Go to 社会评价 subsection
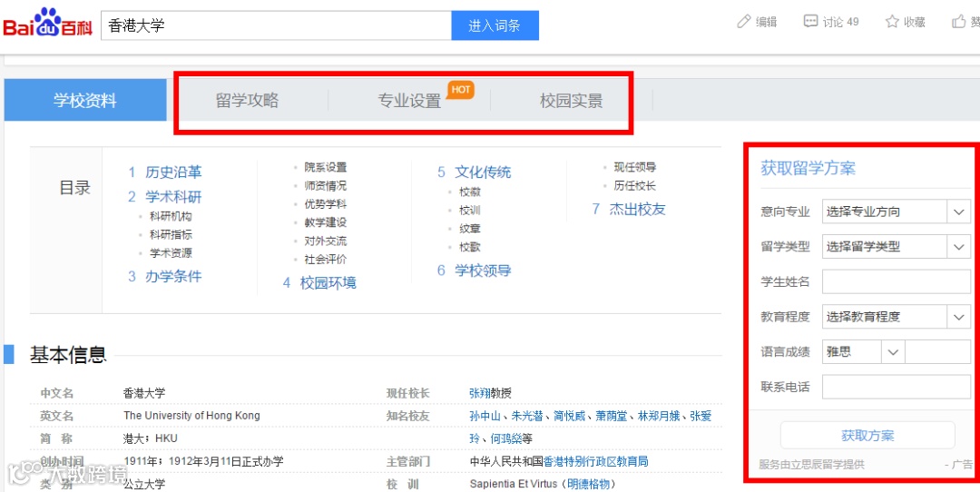The image size is (980, 492). click(x=326, y=260)
